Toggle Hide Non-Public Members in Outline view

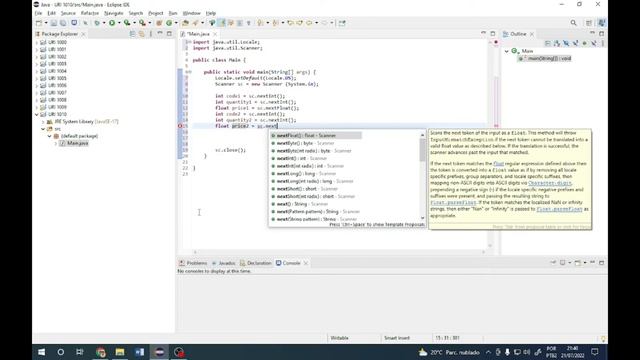pos(584,43)
